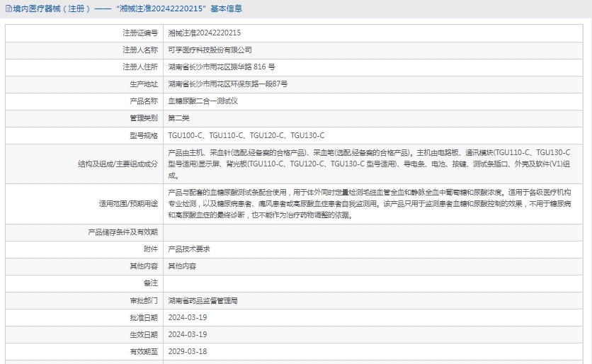Click the 其他内容 value cell
Viewport: 592px width, 364px height.
182,266
